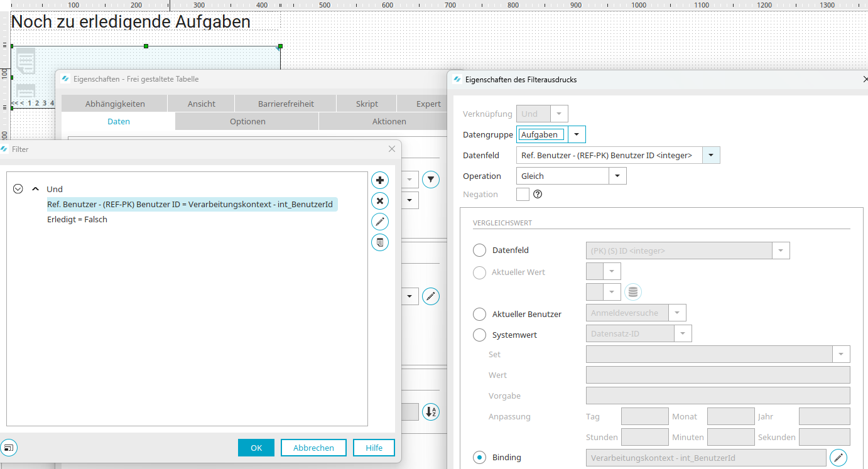
Task: Switch to the Aktionen tab
Action: click(383, 121)
